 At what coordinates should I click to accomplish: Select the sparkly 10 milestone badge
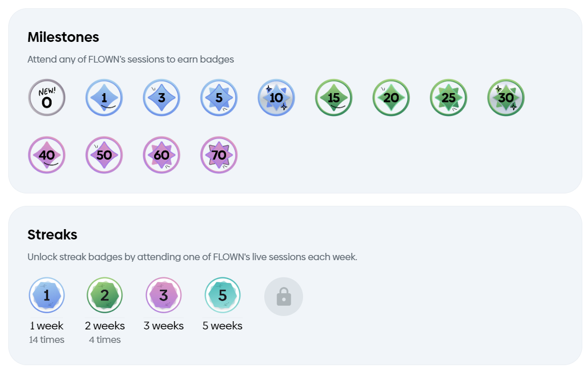pos(276,97)
